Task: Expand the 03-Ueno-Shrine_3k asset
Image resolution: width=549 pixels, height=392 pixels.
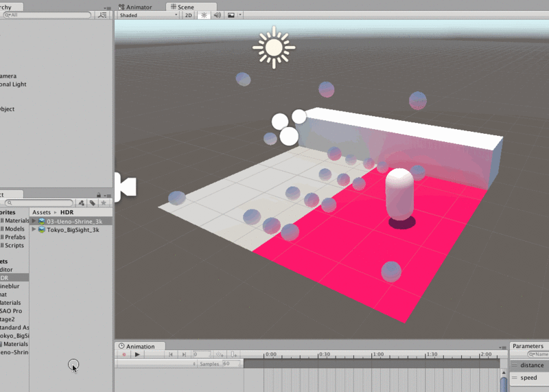Action: [34, 221]
